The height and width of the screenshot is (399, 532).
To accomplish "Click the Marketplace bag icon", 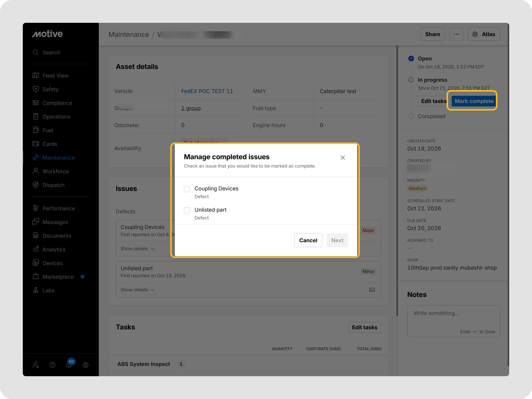I will tap(36, 276).
